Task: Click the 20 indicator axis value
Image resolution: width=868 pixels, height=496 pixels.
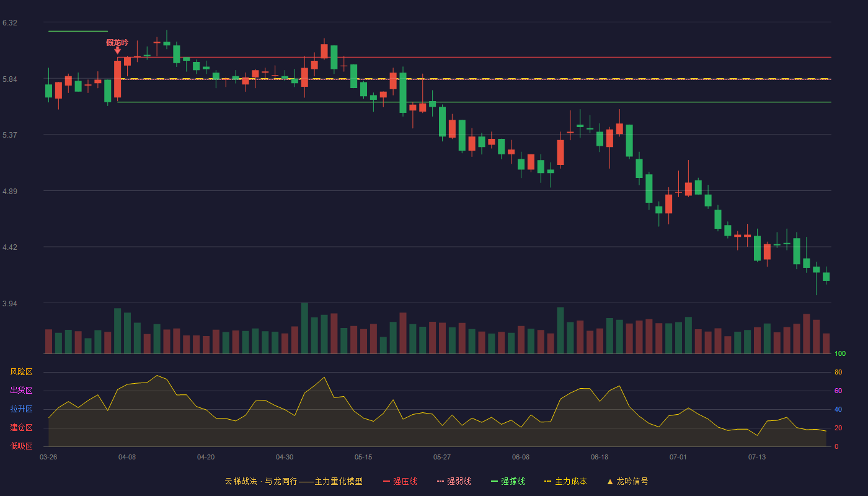Action: tap(838, 428)
